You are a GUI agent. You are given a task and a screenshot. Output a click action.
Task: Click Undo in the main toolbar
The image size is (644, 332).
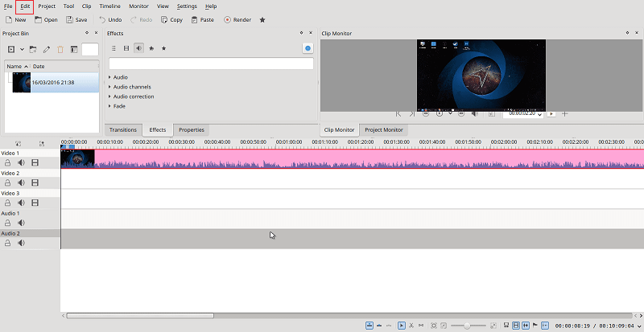tap(110, 19)
